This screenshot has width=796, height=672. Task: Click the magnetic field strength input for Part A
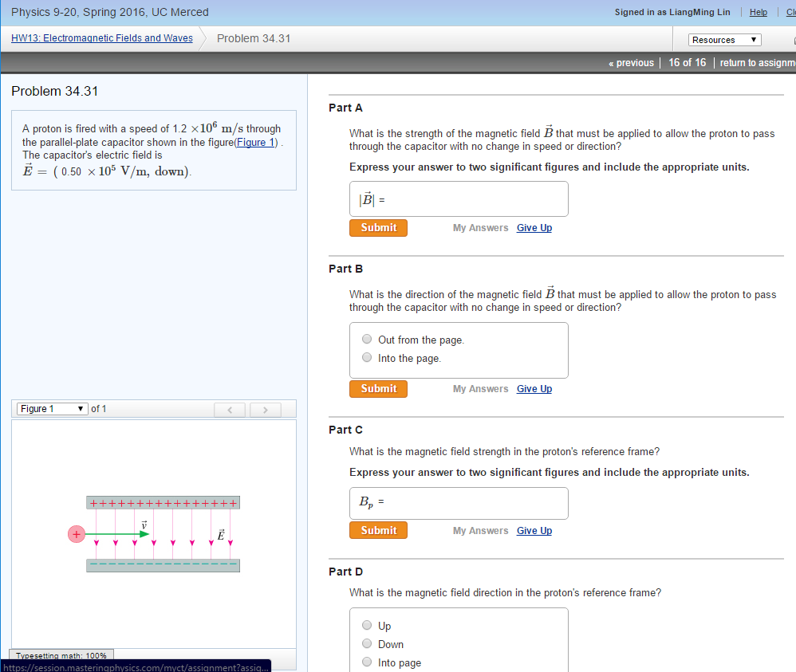459,198
